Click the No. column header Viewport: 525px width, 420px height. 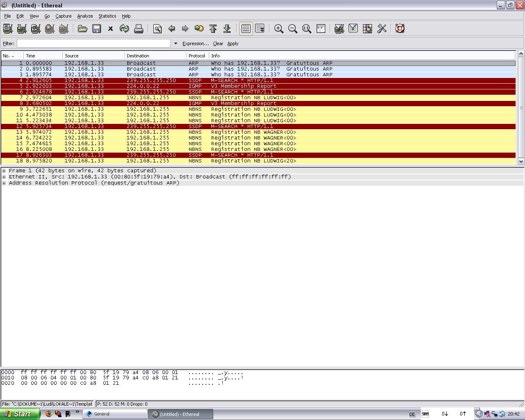pyautogui.click(x=12, y=56)
